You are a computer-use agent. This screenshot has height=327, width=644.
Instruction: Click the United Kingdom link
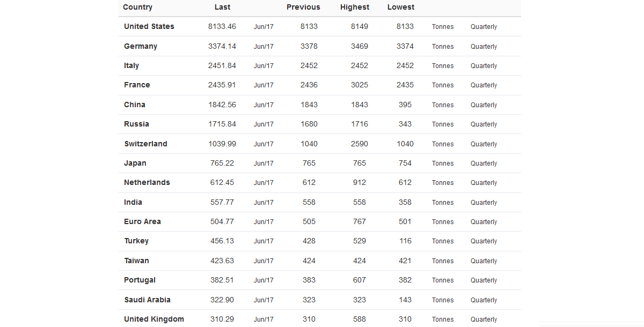(x=154, y=319)
